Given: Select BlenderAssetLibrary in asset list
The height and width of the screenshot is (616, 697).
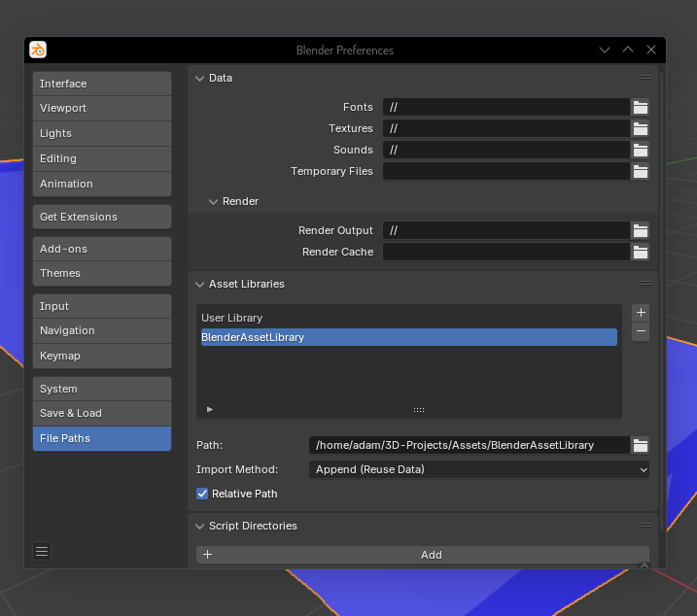Looking at the screenshot, I should [409, 337].
